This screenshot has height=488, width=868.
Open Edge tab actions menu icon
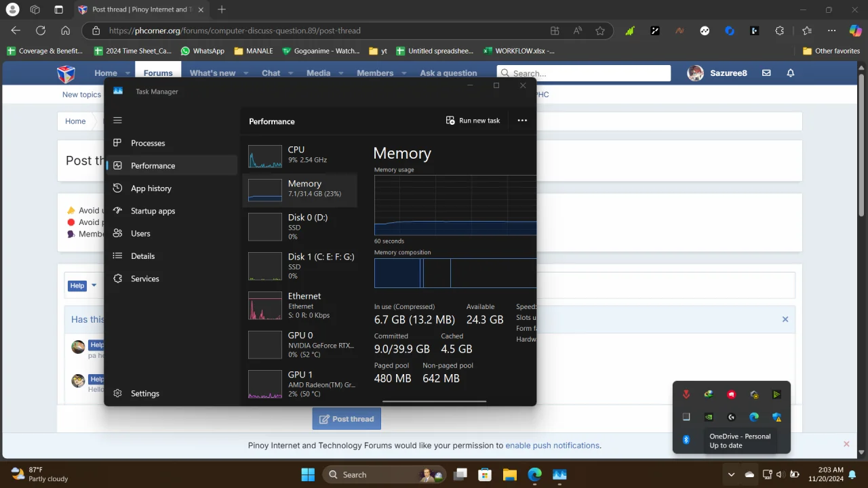click(x=58, y=9)
